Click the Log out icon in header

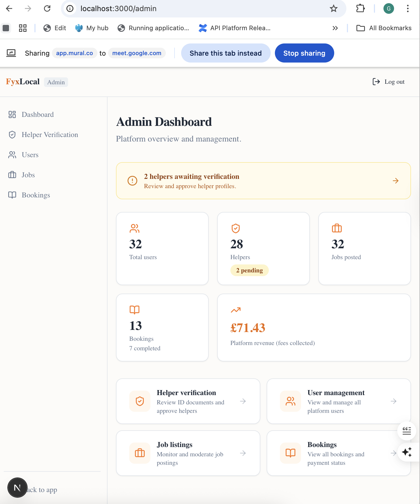point(376,82)
